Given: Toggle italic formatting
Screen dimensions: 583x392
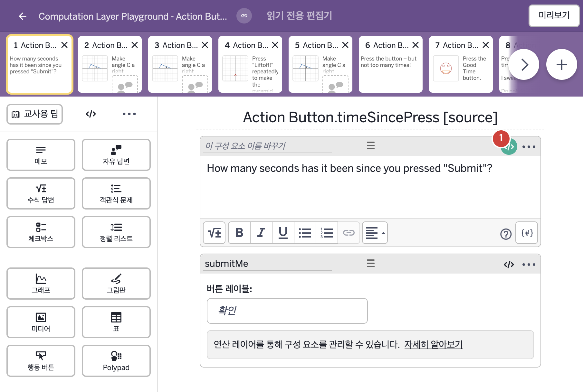Looking at the screenshot, I should (261, 233).
